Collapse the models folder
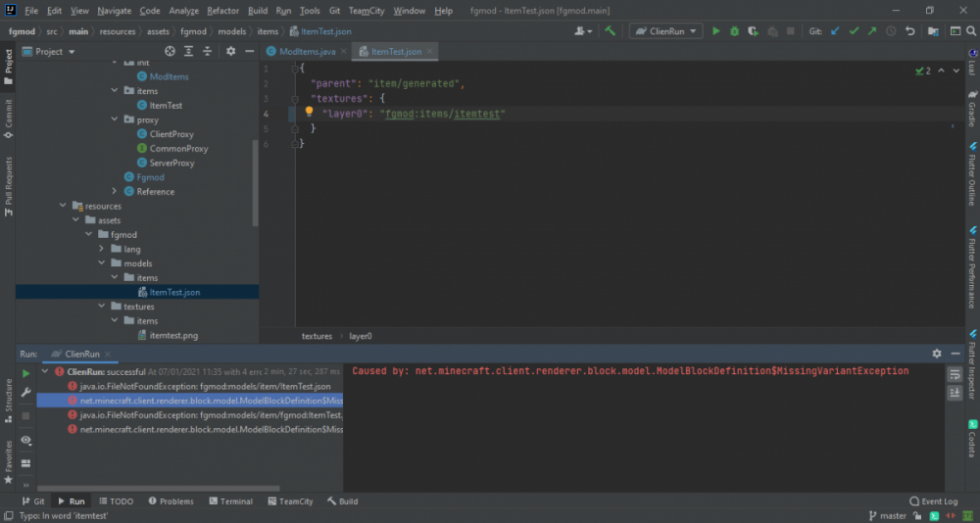The image size is (980, 523). coord(101,263)
